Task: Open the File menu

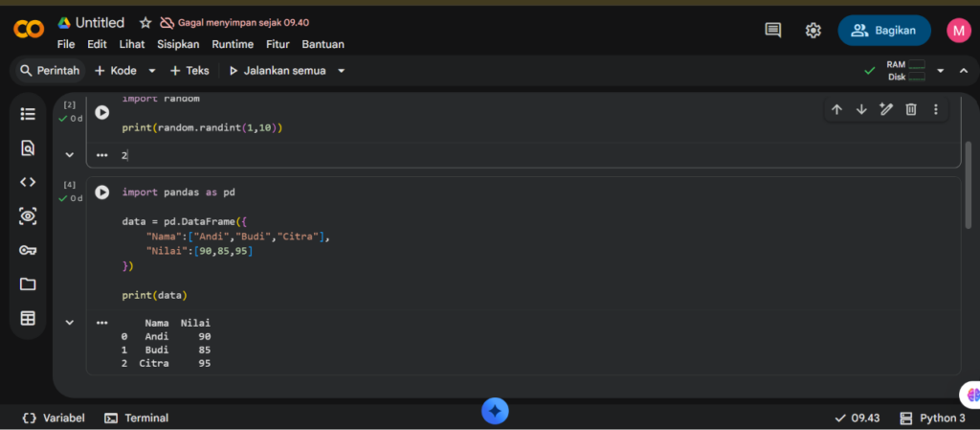Action: point(66,44)
